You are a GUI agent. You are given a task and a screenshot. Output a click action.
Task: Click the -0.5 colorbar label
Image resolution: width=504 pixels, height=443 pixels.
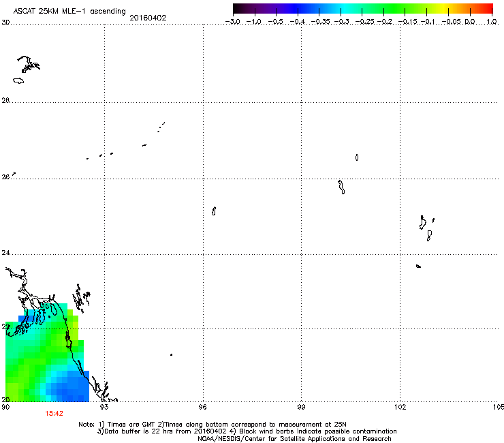coord(276,22)
